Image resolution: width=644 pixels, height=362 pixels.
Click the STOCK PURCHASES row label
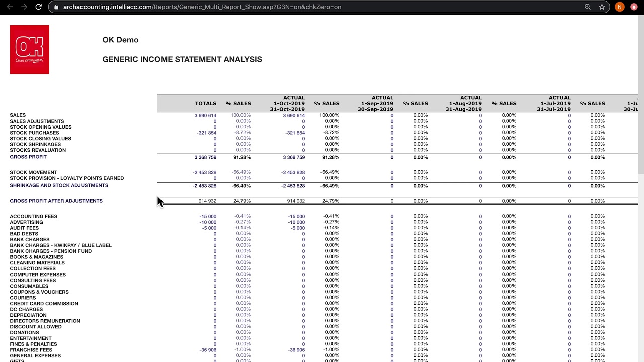click(34, 133)
